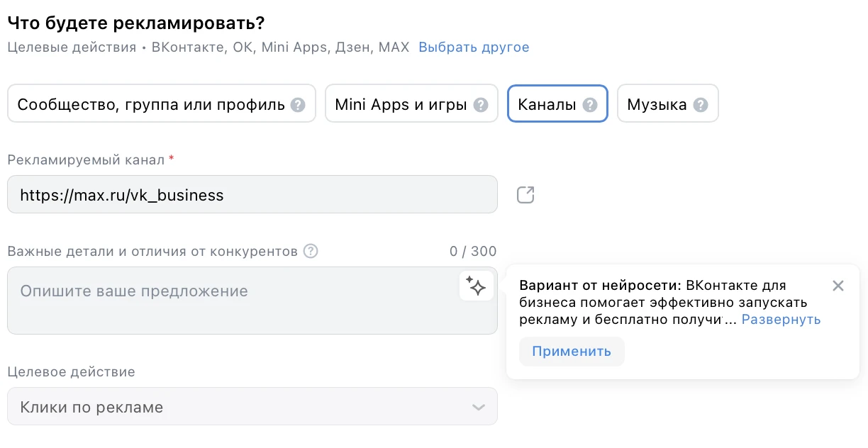Viewport: 868px width, 448px height.
Task: Open help icon next to Mini Apps и игры
Action: tap(481, 105)
